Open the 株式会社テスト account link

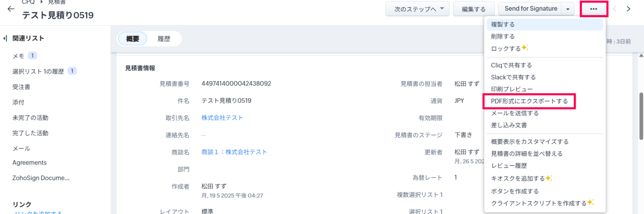coord(222,118)
